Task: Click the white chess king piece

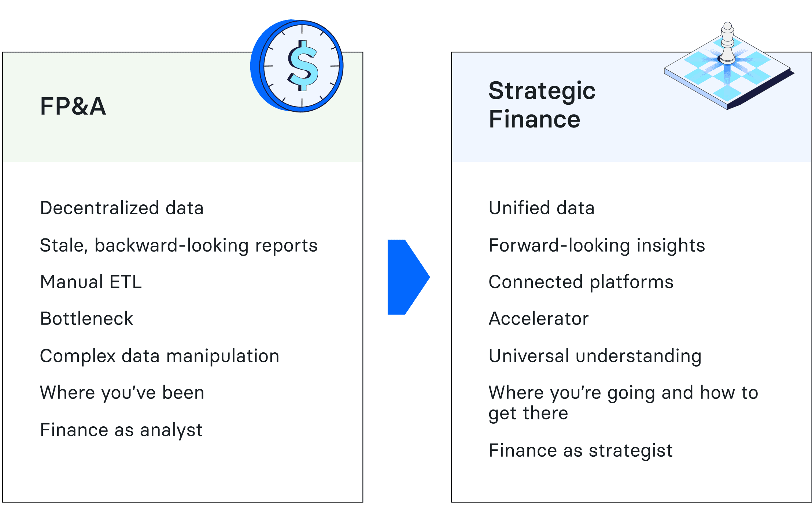Action: tap(727, 42)
